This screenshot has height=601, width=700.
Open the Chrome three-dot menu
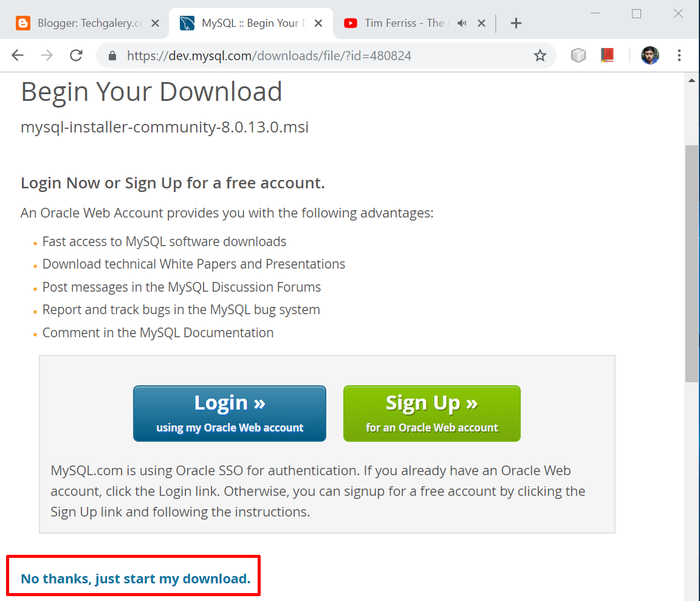679,55
